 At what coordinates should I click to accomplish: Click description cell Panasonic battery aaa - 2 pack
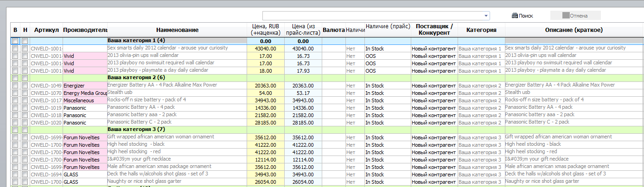(x=574, y=115)
